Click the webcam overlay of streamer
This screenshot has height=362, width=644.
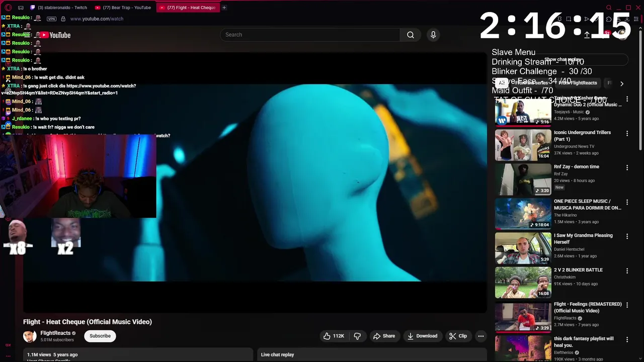tap(78, 176)
